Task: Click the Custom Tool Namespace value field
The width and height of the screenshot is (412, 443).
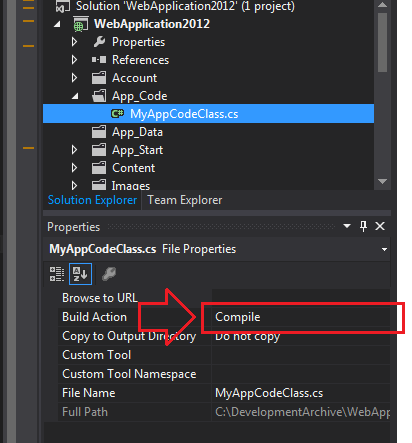Action: coord(301,374)
